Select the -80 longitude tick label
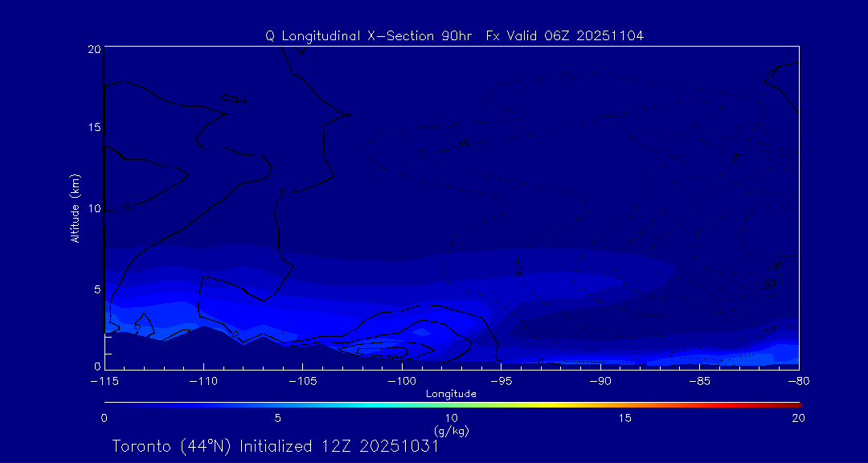This screenshot has width=868, height=463. 799,382
